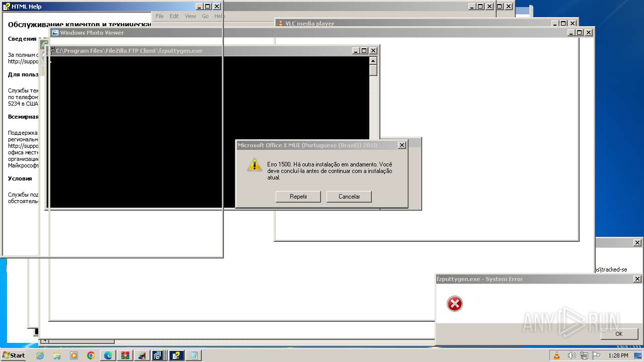Click the fzputtygen.exe console title bar icon
Screen dimensions: 644x362
52,51
